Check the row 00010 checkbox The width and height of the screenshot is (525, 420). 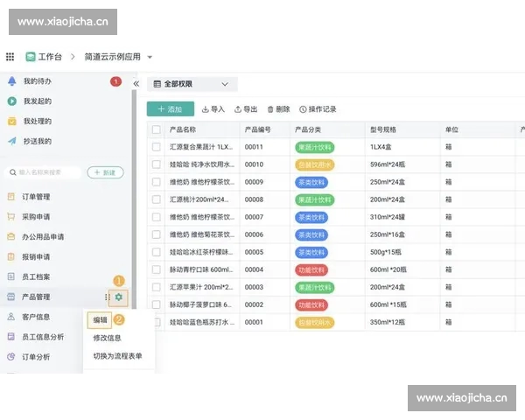pos(157,164)
